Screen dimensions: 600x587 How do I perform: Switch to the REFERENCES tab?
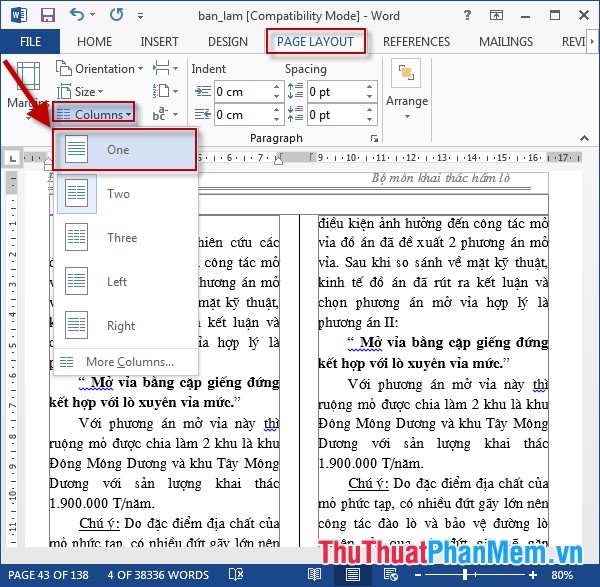click(x=416, y=41)
